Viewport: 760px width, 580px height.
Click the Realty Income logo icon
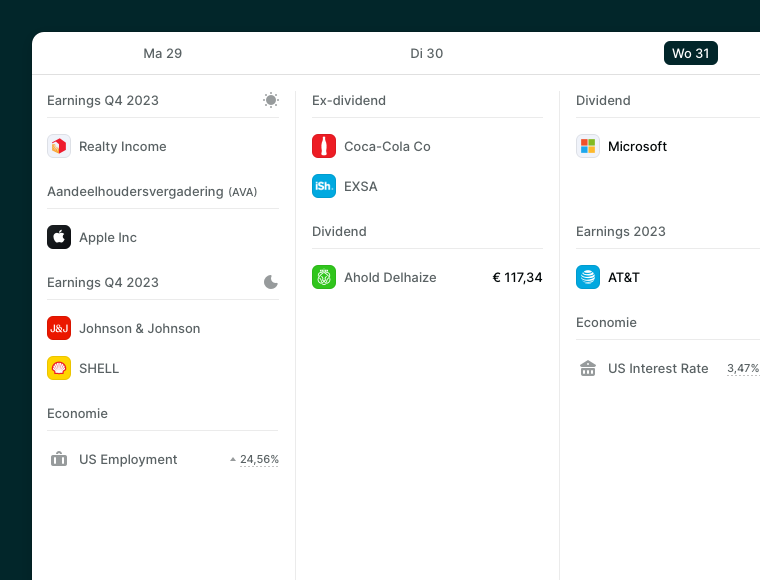[x=59, y=146]
